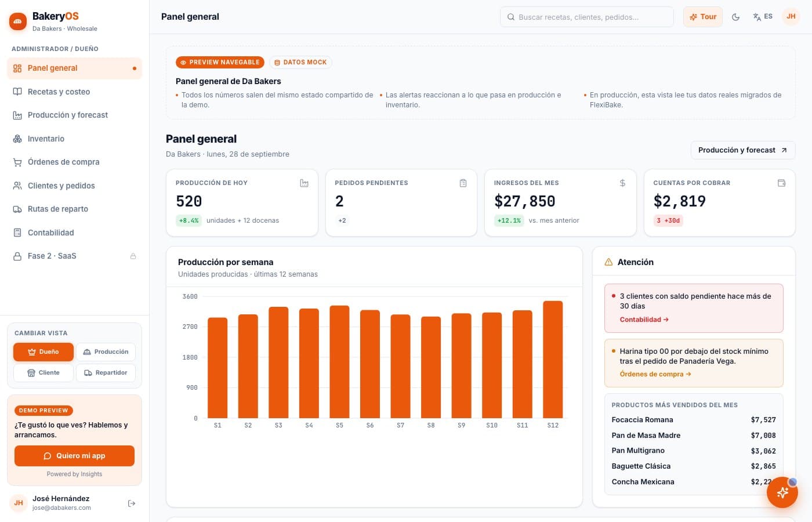812x522 pixels.
Task: Click the wallet icon in Cuentas por cobrar
Action: point(781,183)
